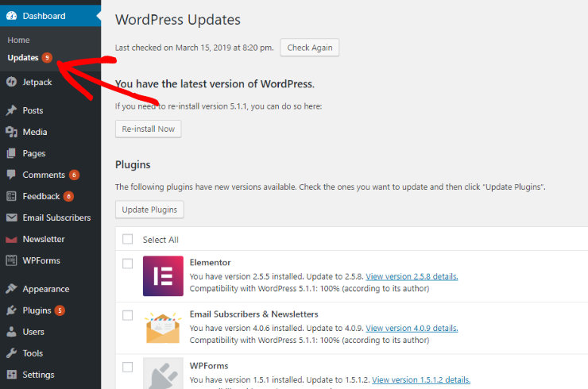The height and width of the screenshot is (389, 588).
Task: Click the Tools wrench icon
Action: point(12,353)
